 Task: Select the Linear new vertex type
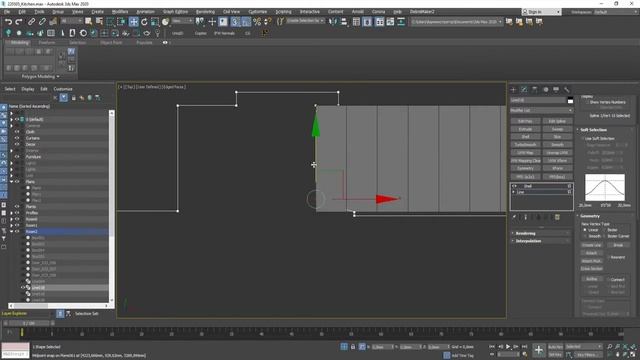point(585,230)
